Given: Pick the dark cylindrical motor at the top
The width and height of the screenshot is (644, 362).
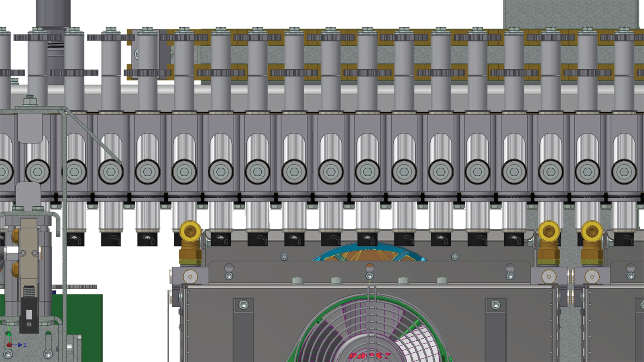Looking at the screenshot, I should pyautogui.click(x=53, y=14).
